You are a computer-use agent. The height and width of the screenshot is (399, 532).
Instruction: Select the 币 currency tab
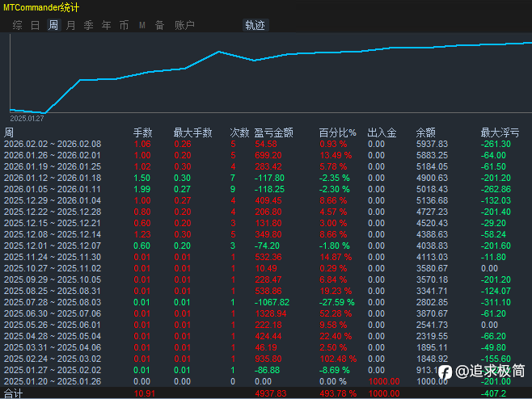125,25
